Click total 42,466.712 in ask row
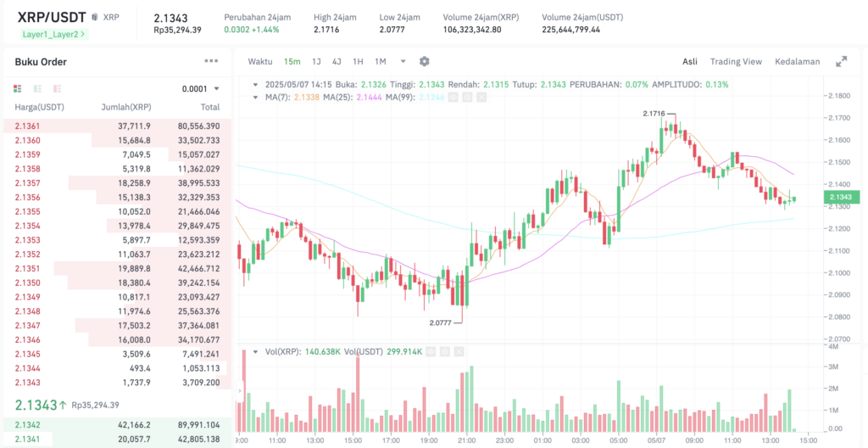The width and height of the screenshot is (868, 448). (198, 268)
